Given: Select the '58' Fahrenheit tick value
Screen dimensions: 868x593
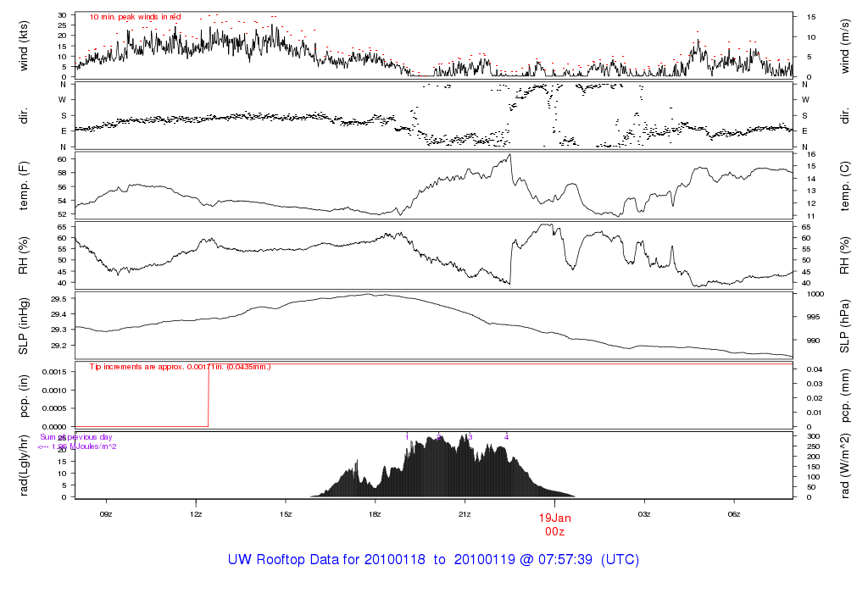Looking at the screenshot, I should (x=62, y=173).
